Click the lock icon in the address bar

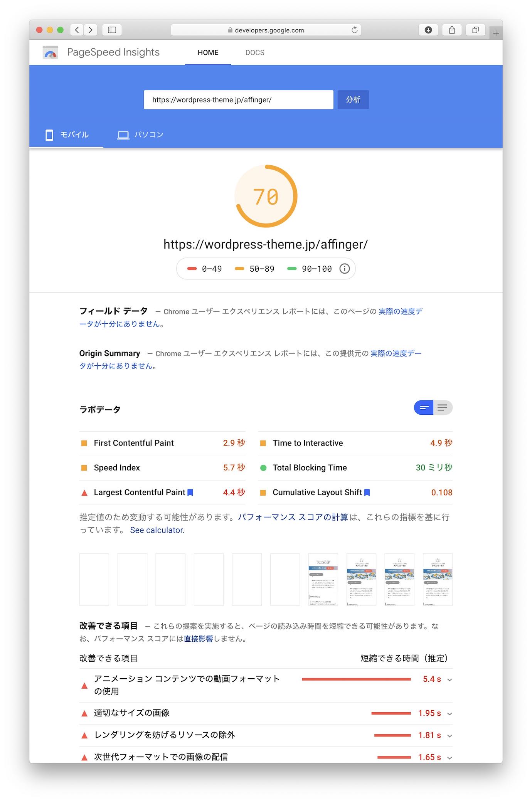point(230,30)
